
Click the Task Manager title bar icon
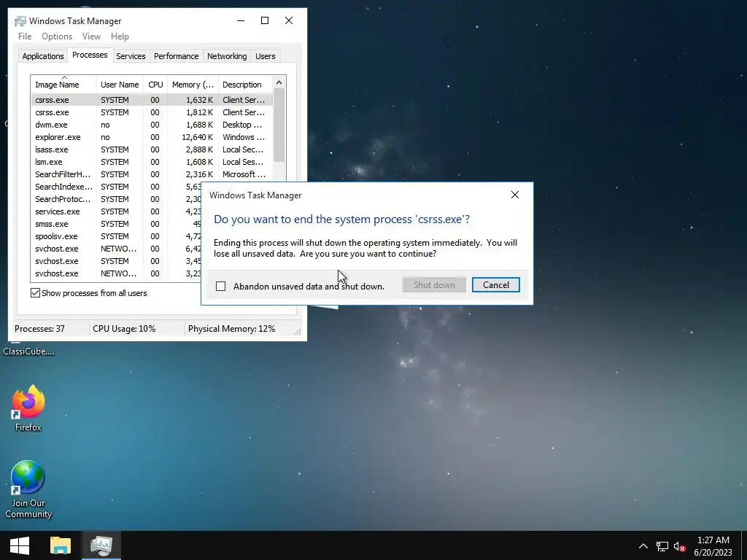coord(20,21)
